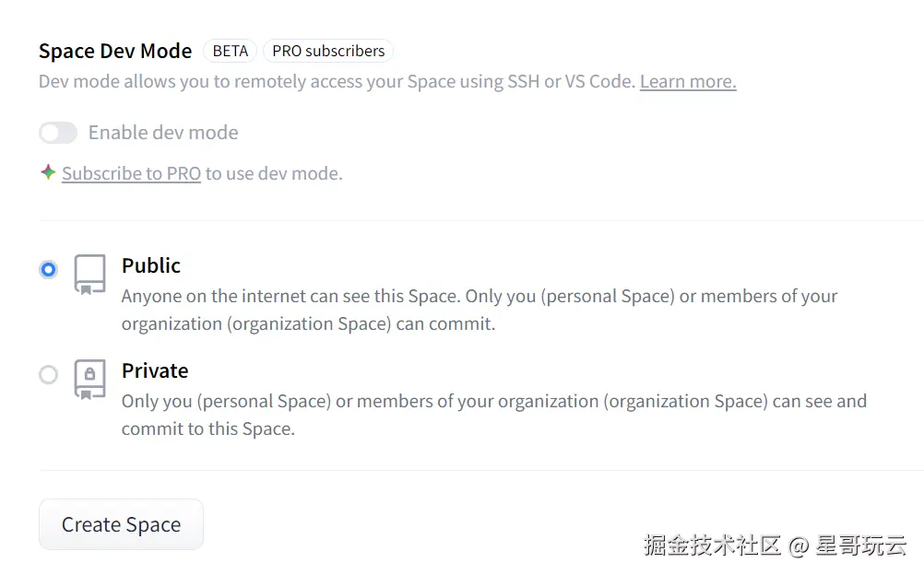The width and height of the screenshot is (924, 575).
Task: Select the Public radio button
Action: [49, 269]
